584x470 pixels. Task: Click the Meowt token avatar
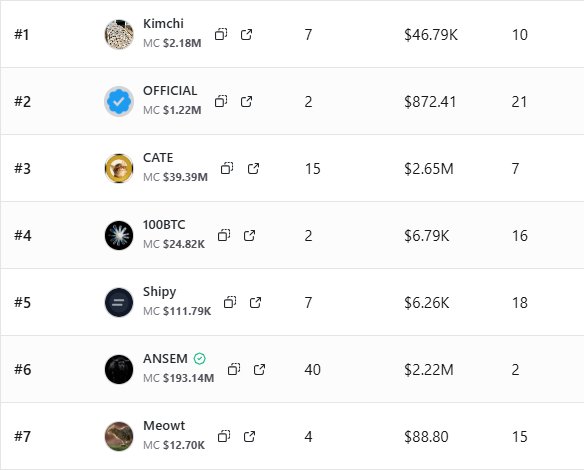pos(119,436)
